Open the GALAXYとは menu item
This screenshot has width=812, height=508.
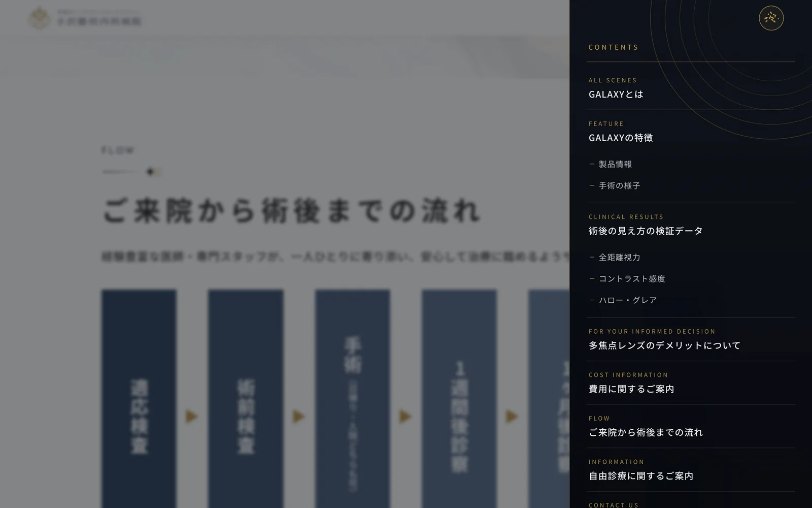point(616,94)
